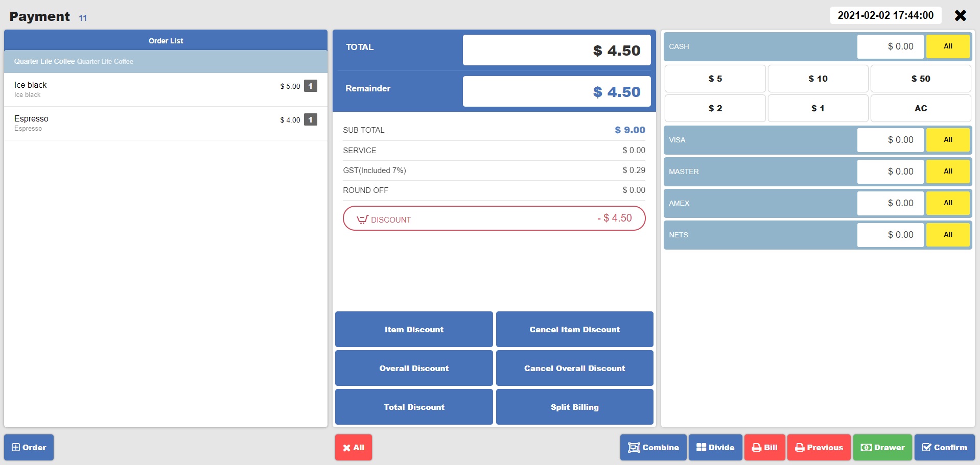Open the Previous receipts printer icon

(800, 447)
